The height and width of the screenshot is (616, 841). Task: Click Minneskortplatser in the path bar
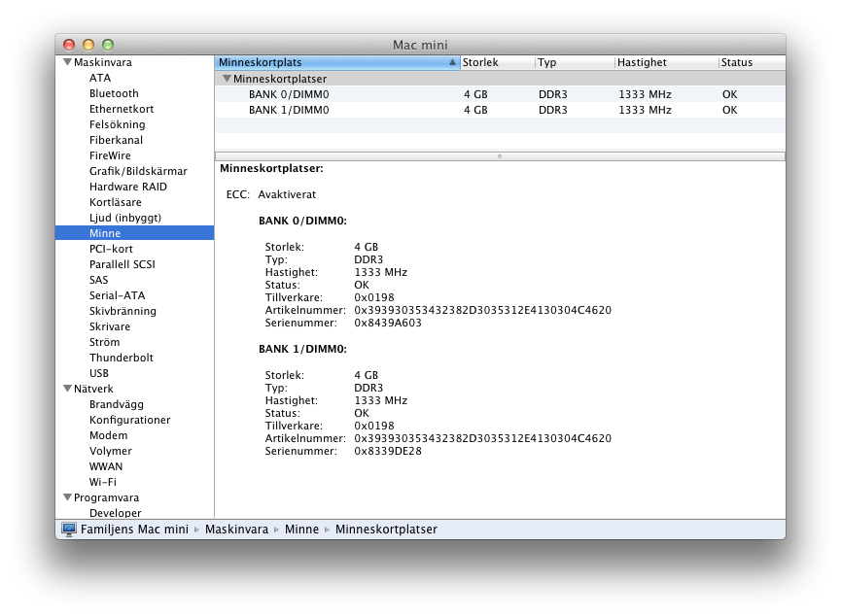(386, 530)
